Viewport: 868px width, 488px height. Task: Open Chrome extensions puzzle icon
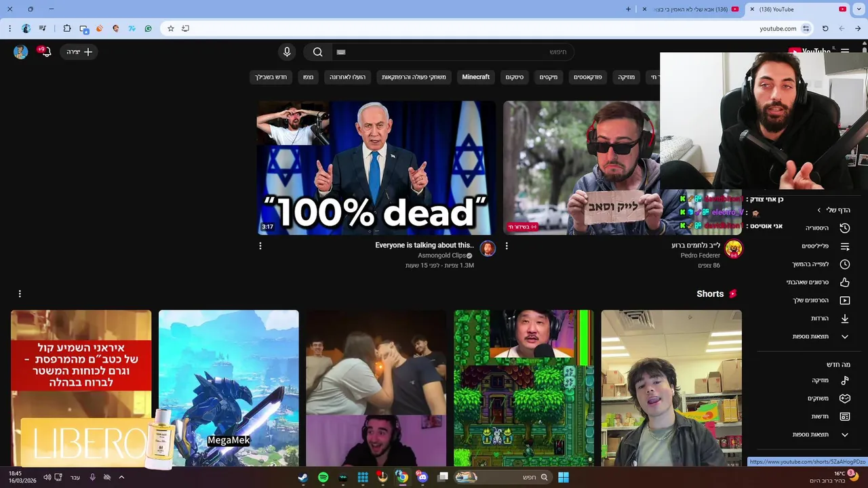(x=67, y=28)
